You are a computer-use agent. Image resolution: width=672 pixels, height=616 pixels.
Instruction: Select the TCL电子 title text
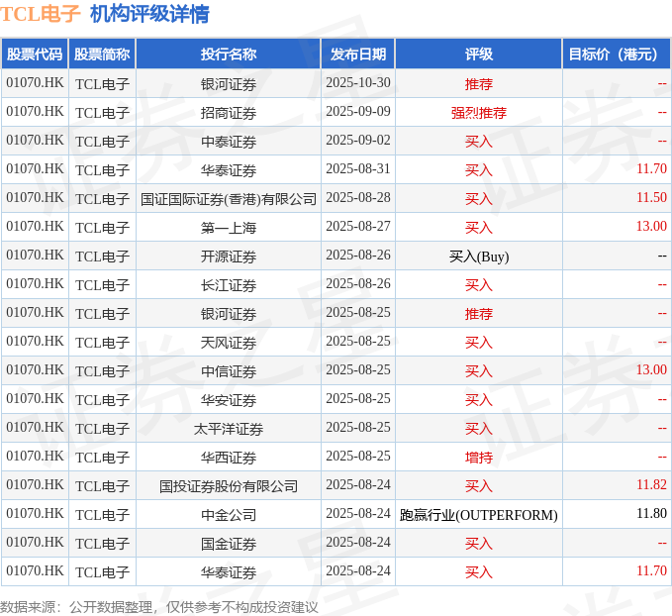click(x=41, y=14)
